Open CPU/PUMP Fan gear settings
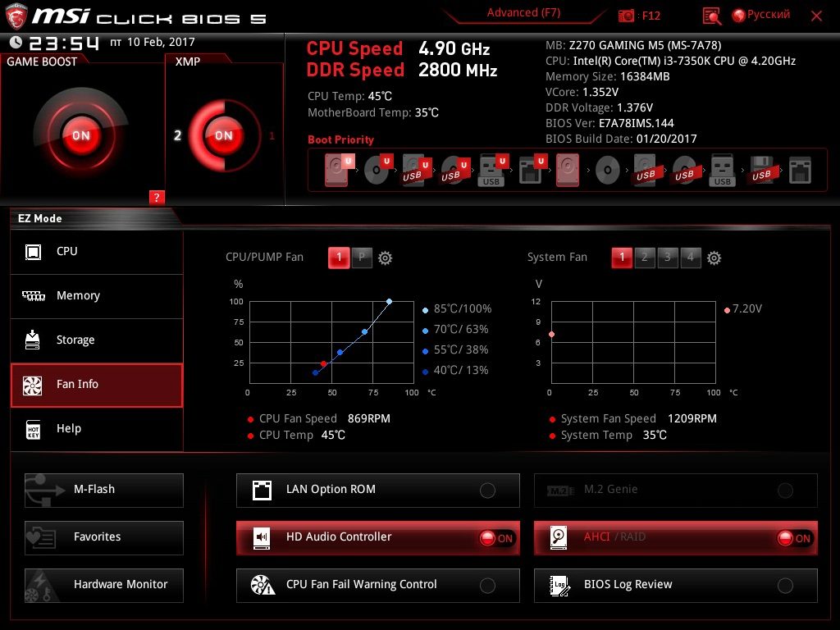840x630 pixels. 386,258
